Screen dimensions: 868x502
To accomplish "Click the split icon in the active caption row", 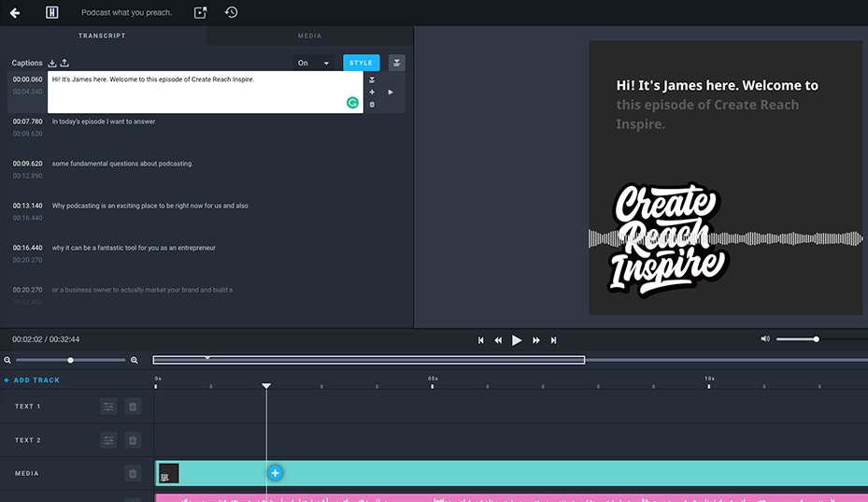I will 372,79.
